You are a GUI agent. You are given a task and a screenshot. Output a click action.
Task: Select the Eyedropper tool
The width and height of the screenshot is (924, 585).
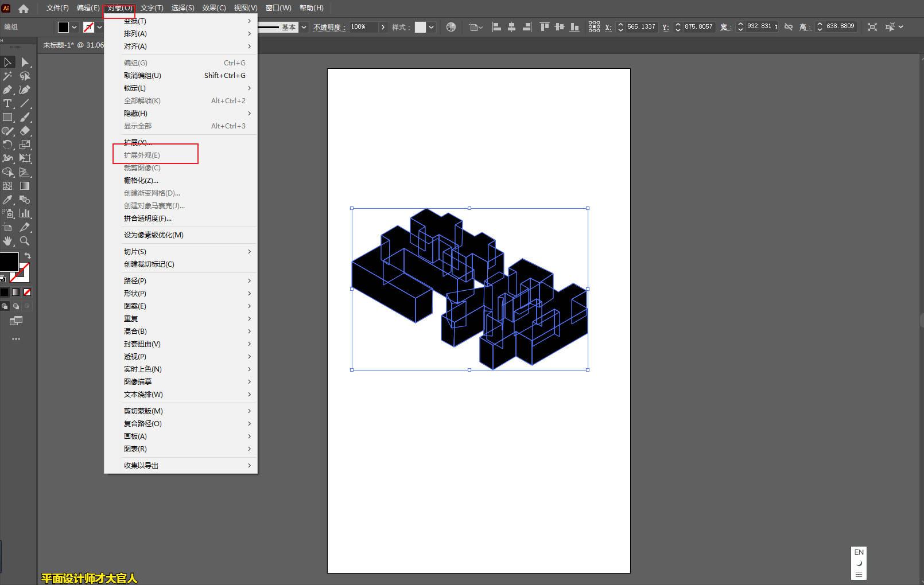[7, 200]
